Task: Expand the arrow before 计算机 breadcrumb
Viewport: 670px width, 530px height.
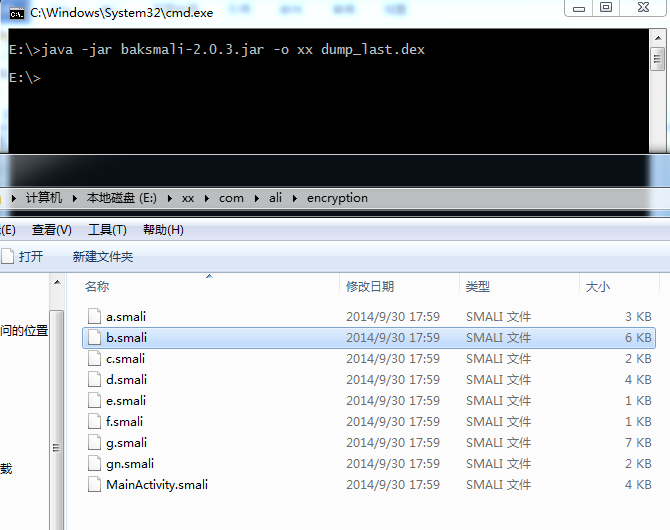Action: 14,198
